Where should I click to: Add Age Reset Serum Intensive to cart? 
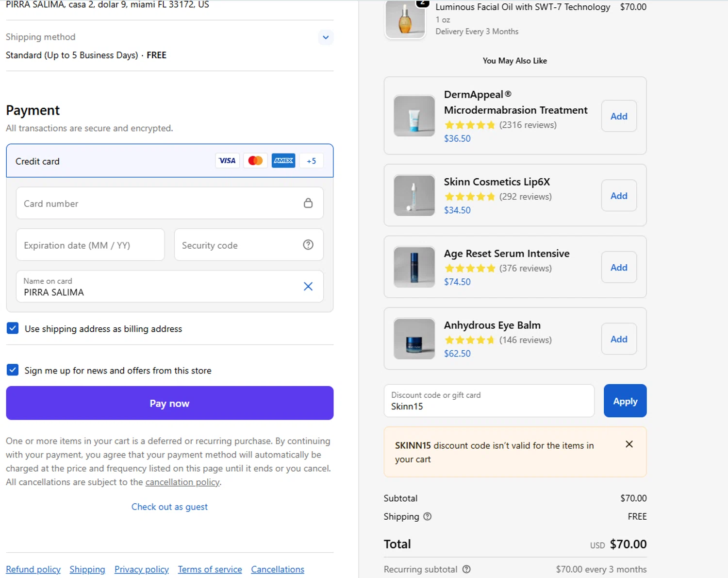(619, 268)
